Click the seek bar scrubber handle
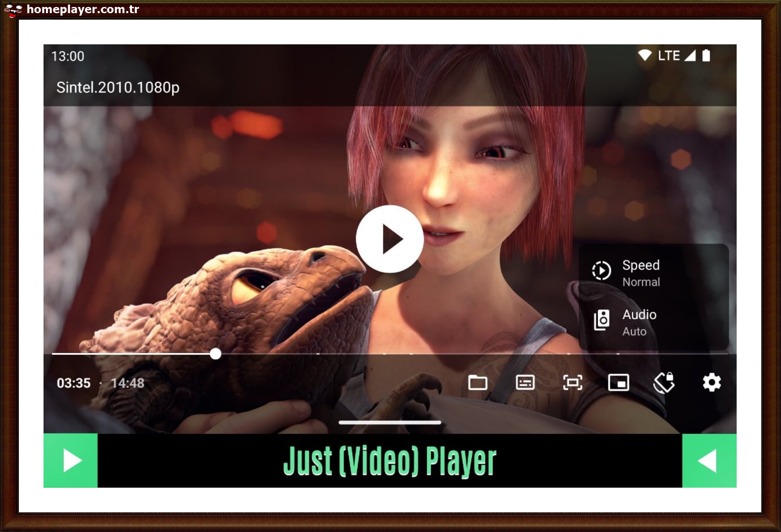The width and height of the screenshot is (781, 532). 216,353
